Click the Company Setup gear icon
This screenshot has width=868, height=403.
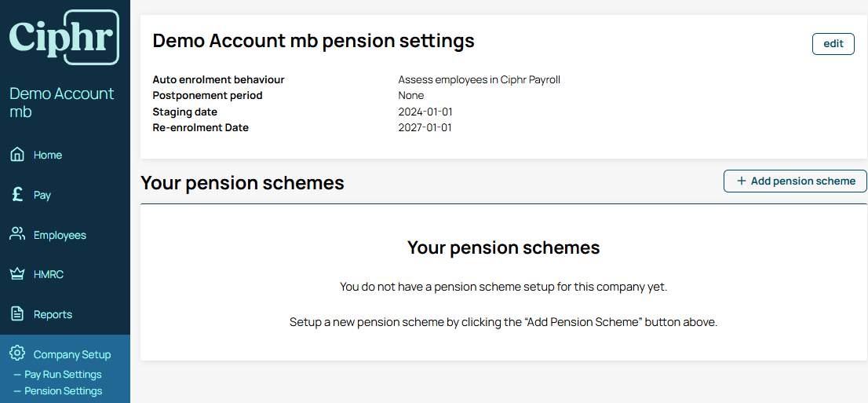tap(18, 353)
